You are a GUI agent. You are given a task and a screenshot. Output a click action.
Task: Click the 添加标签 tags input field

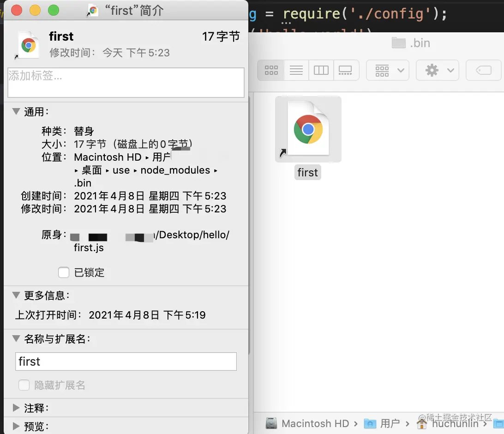[x=126, y=82]
